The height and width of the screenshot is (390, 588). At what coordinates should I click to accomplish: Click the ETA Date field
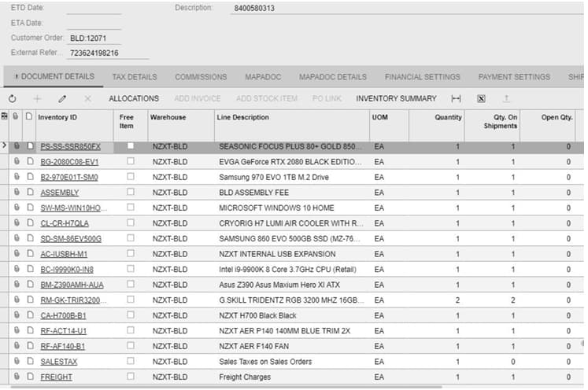click(x=94, y=24)
